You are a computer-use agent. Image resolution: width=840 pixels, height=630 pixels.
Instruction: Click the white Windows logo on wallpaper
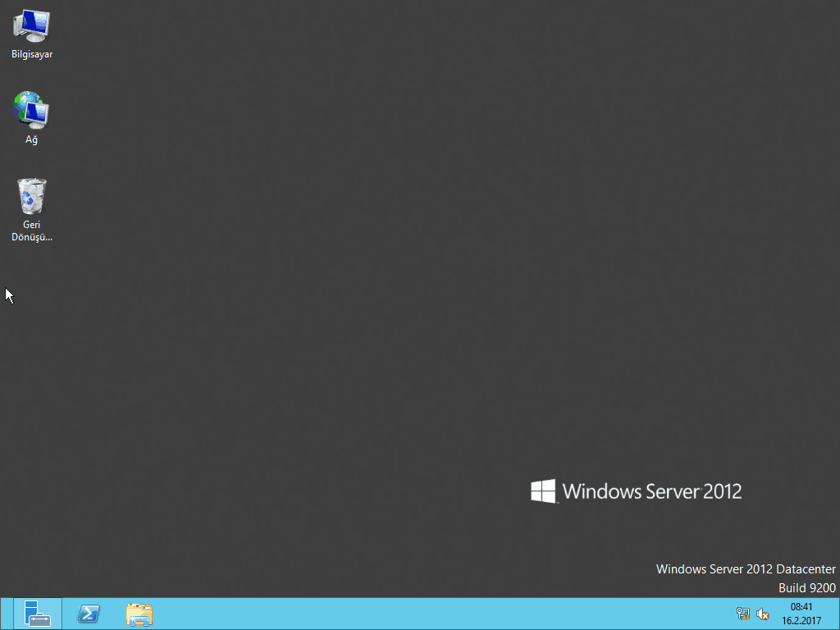(543, 491)
